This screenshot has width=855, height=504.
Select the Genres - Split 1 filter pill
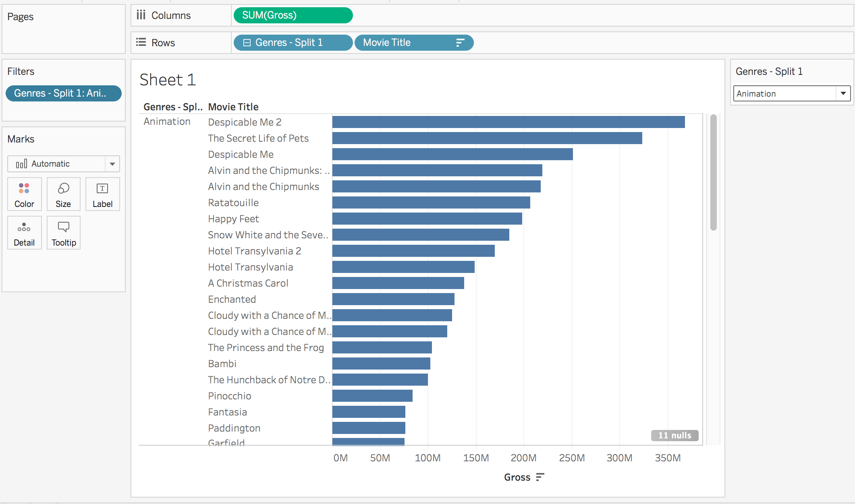tap(63, 93)
